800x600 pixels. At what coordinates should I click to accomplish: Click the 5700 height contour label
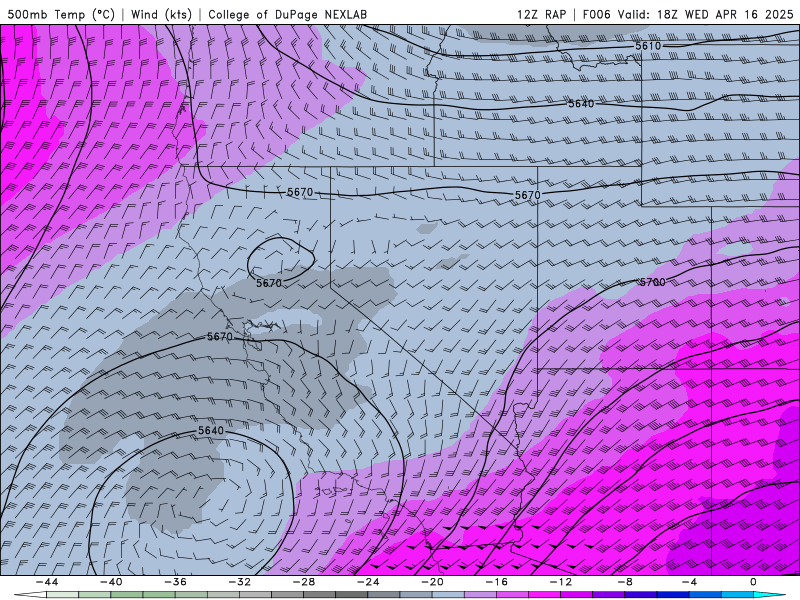(653, 282)
